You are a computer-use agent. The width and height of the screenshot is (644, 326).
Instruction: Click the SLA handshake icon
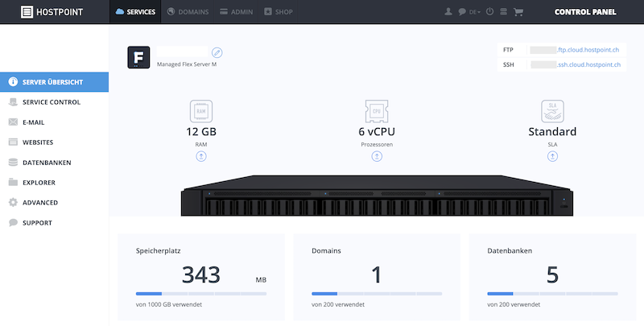[x=552, y=111]
